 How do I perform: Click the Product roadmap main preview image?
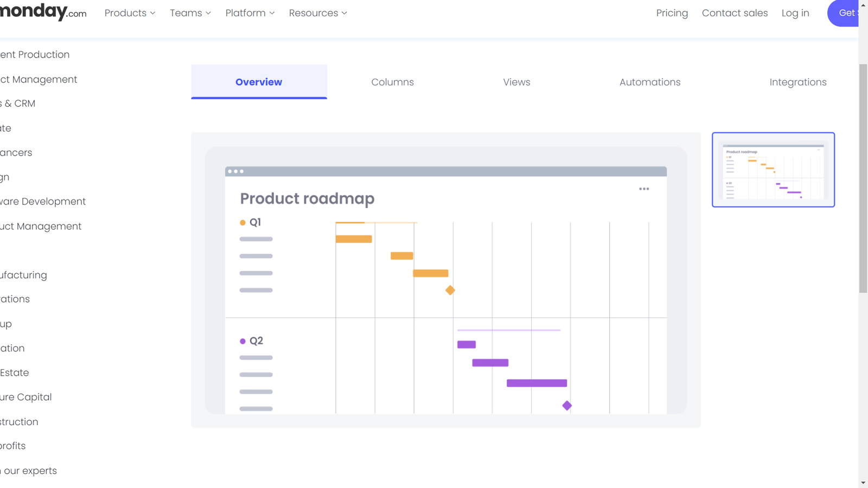(446, 280)
